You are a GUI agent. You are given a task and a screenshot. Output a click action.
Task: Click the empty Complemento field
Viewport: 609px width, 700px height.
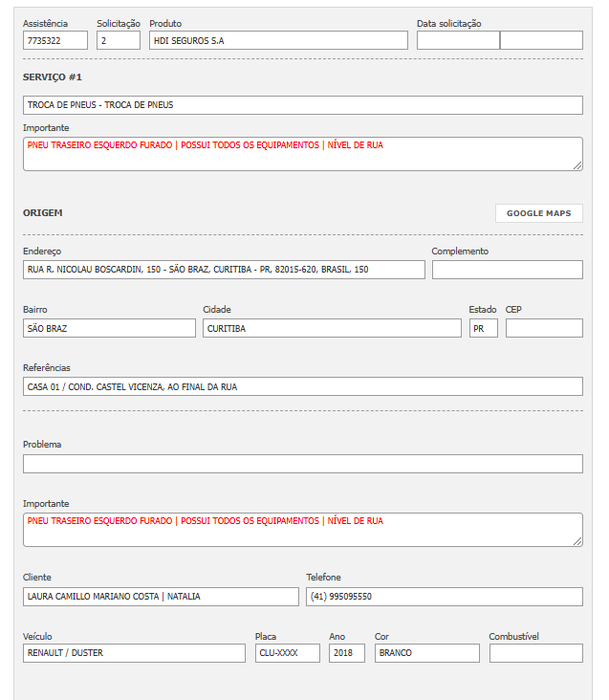pos(507,270)
